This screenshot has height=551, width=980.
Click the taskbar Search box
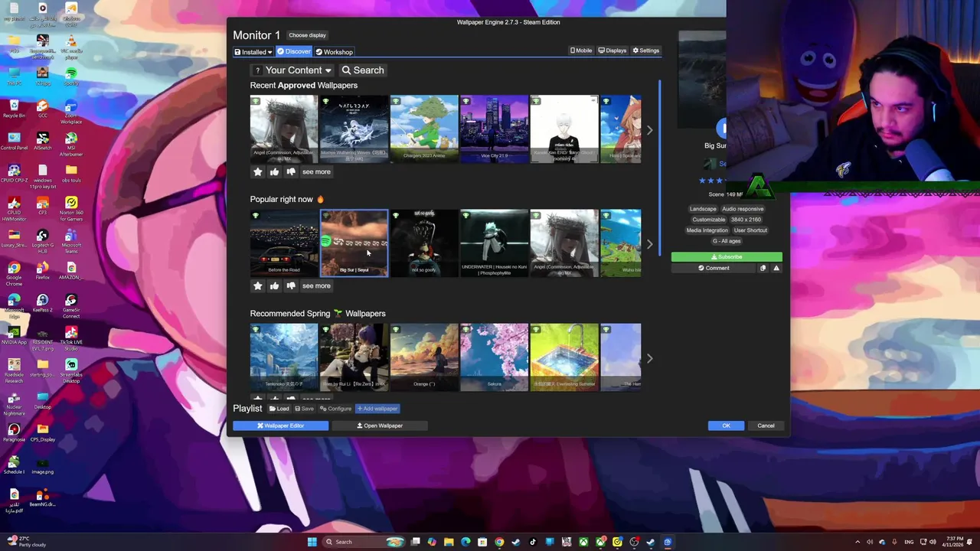point(362,542)
